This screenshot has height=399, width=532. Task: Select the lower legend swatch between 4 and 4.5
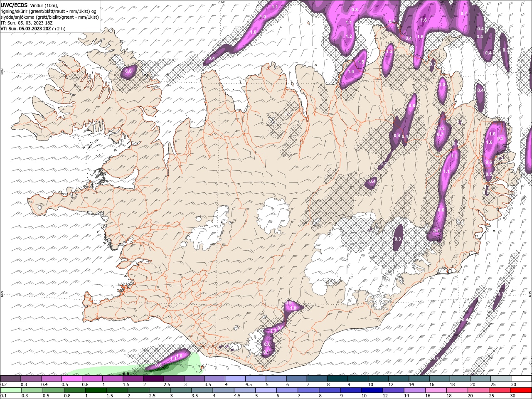(224, 390)
